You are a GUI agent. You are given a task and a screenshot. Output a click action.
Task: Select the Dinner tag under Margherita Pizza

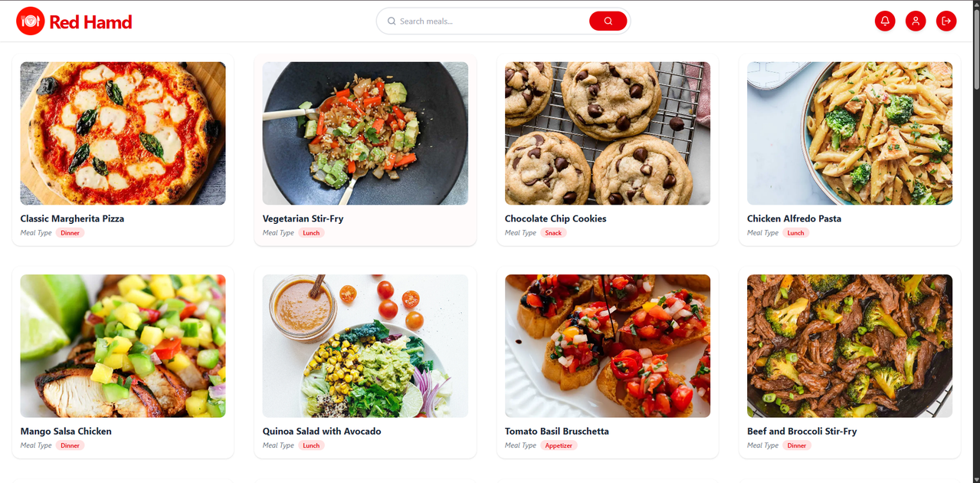[70, 233]
